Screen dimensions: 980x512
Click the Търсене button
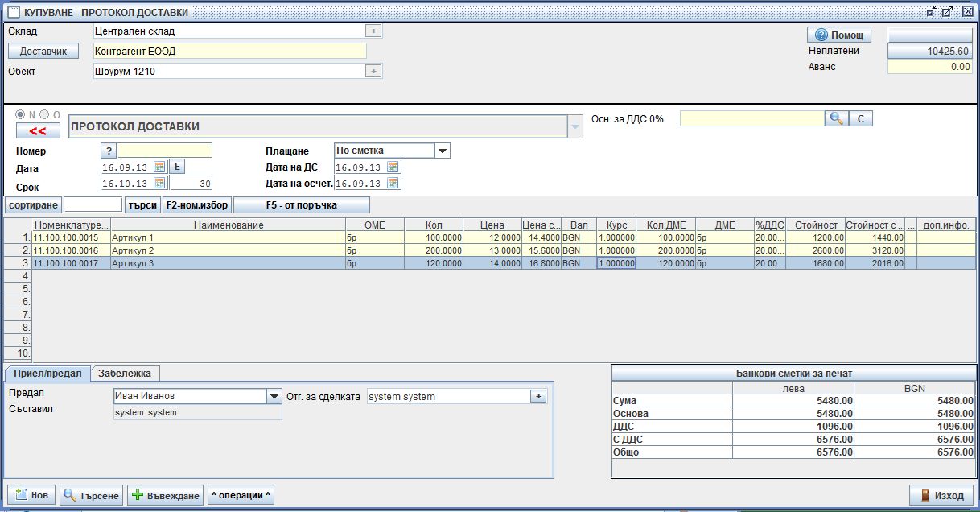point(91,495)
